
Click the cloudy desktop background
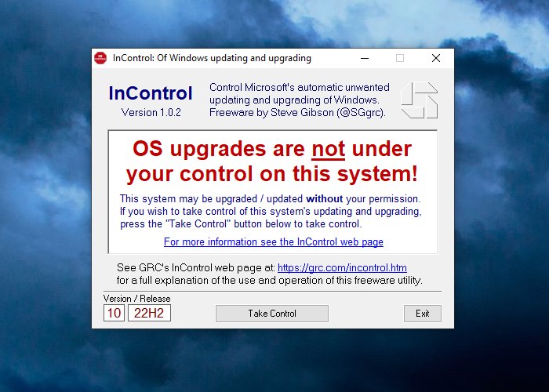(45, 196)
